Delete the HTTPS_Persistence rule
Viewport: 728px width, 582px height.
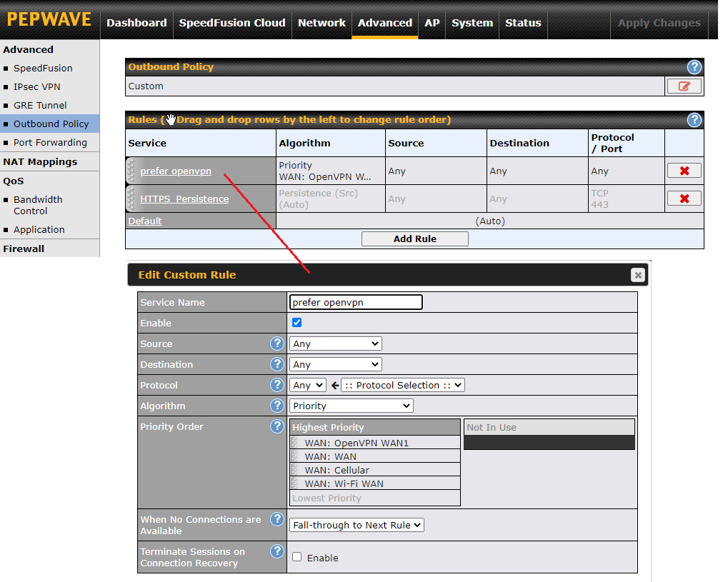click(x=684, y=199)
